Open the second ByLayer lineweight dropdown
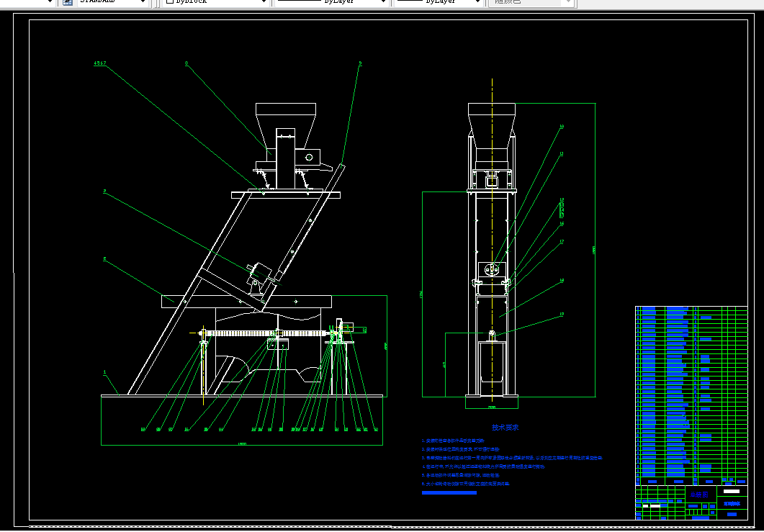Image resolution: width=764 pixels, height=532 pixels. coord(439,2)
